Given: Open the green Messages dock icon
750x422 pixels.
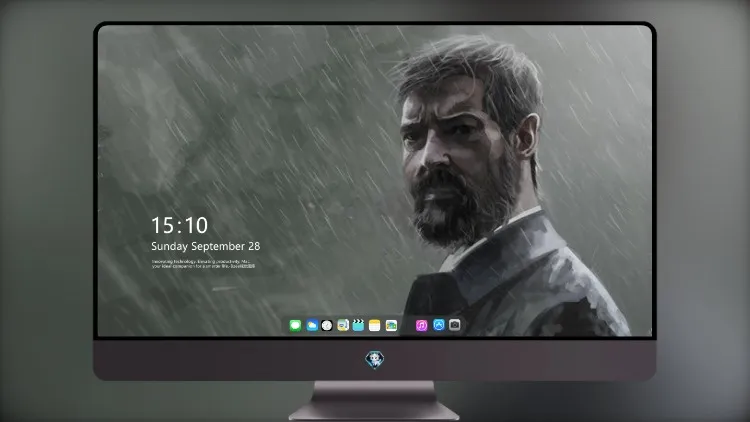Looking at the screenshot, I should coord(295,325).
